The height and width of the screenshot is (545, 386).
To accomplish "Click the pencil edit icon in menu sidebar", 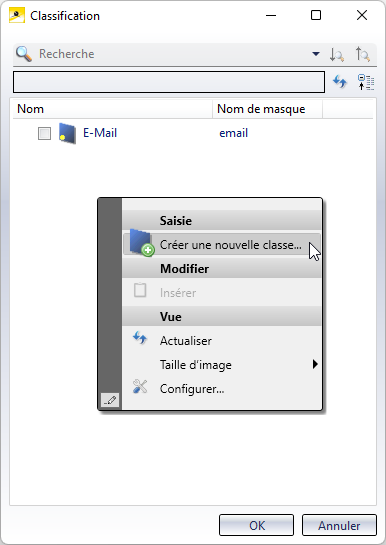I will click(x=110, y=400).
